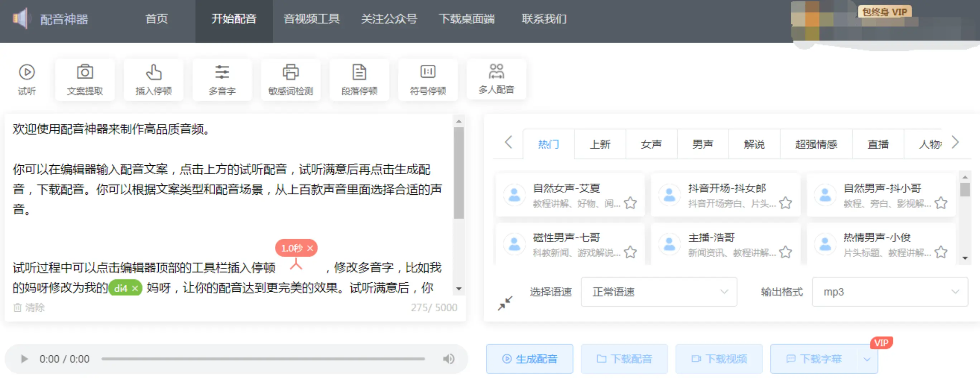This screenshot has height=389, width=980.
Task: Click the audio player progress bar
Action: coord(263,359)
